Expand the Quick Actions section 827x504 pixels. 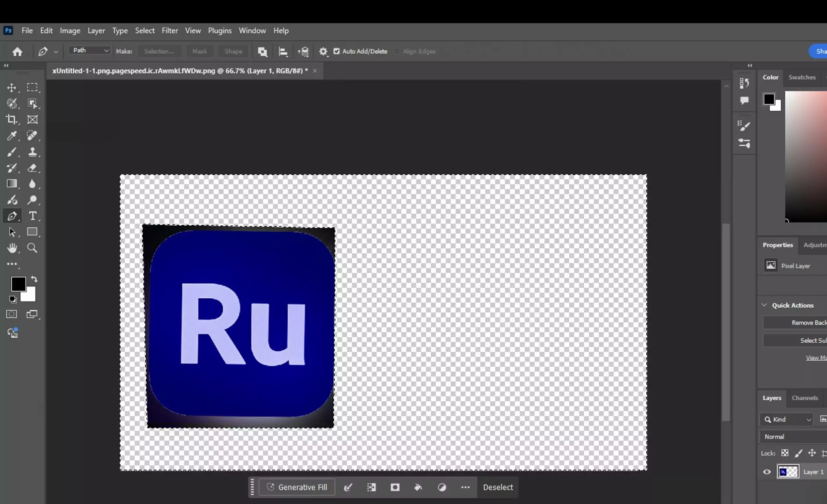click(764, 305)
